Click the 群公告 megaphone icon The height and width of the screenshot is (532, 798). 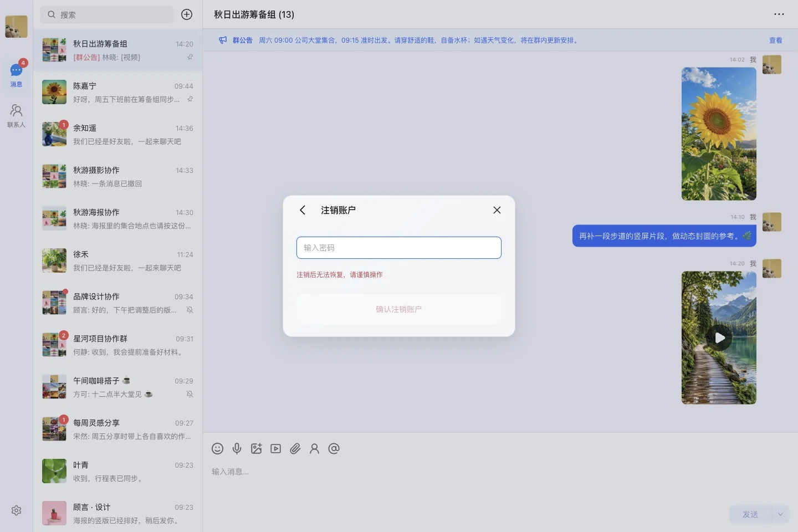[x=223, y=40]
